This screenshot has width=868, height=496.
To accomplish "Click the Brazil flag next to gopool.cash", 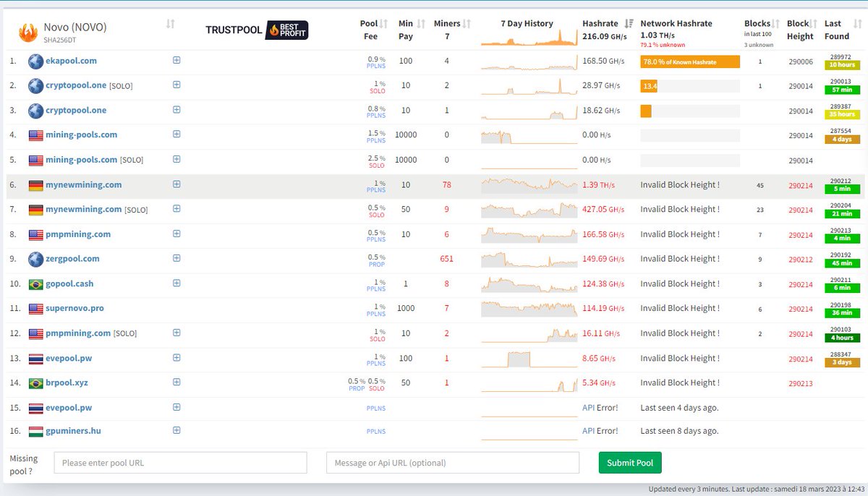I will 35,284.
